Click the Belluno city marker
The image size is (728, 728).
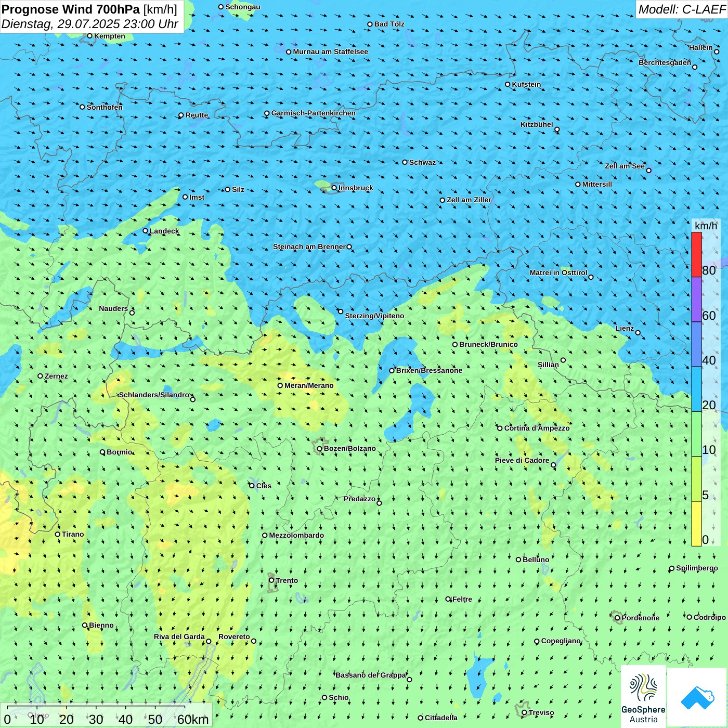point(518,560)
